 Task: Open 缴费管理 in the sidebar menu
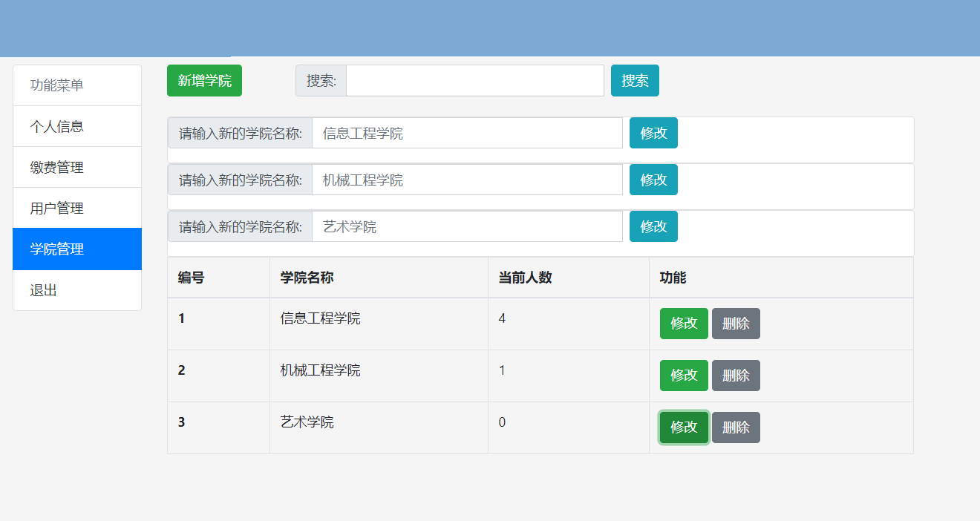coord(77,167)
